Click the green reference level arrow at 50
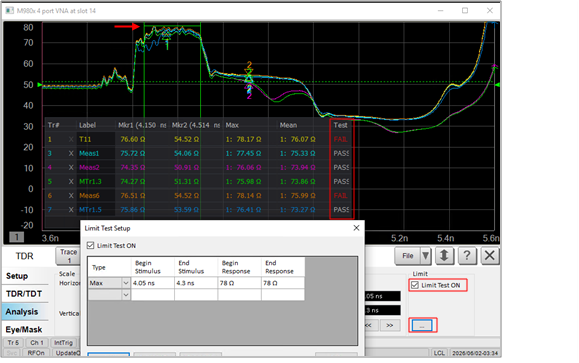Viewport: 579px width, 363px height. coord(40,85)
